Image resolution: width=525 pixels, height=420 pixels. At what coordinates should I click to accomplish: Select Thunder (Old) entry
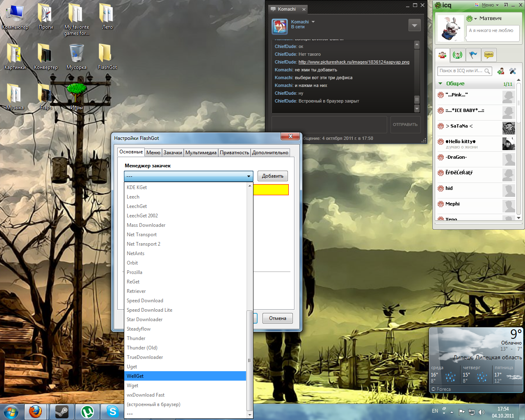pos(185,348)
